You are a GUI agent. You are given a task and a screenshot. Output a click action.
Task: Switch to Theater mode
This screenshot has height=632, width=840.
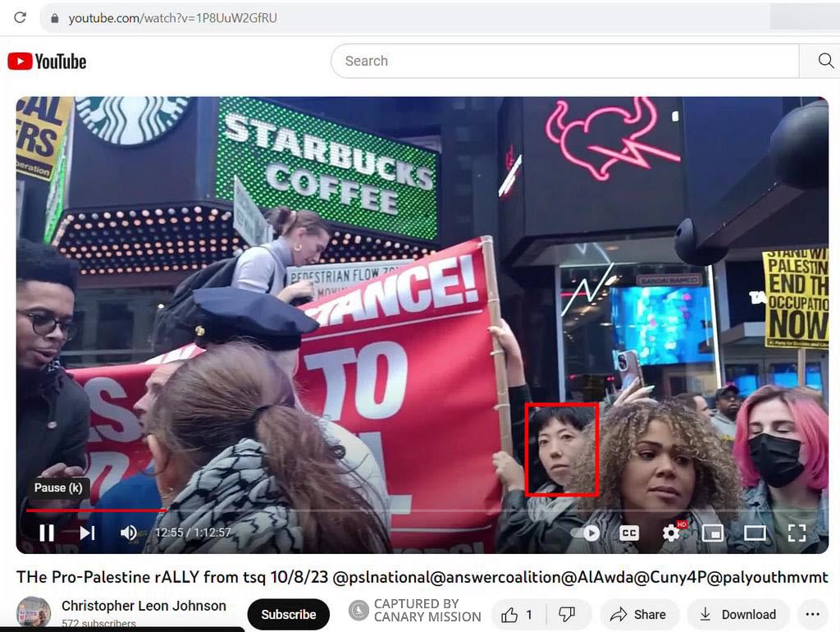click(x=755, y=532)
